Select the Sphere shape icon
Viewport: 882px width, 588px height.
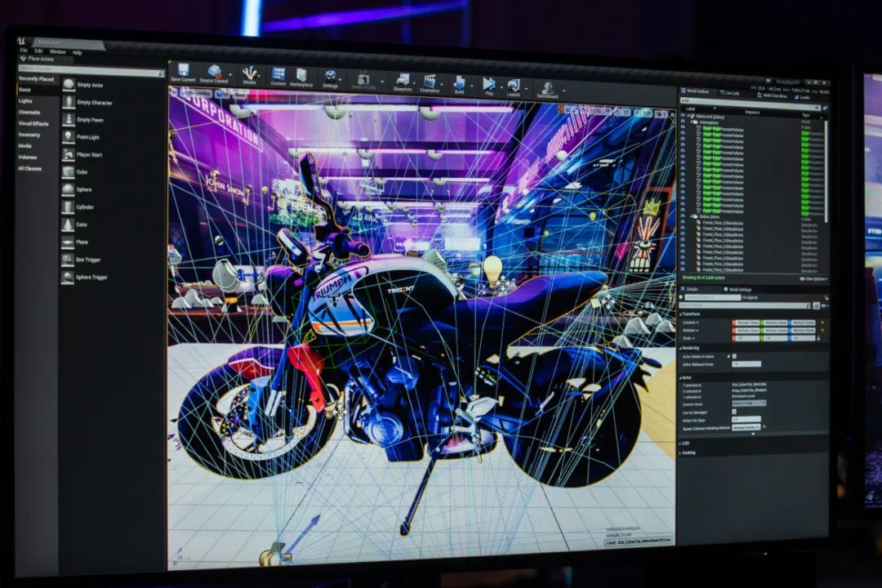tap(68, 189)
